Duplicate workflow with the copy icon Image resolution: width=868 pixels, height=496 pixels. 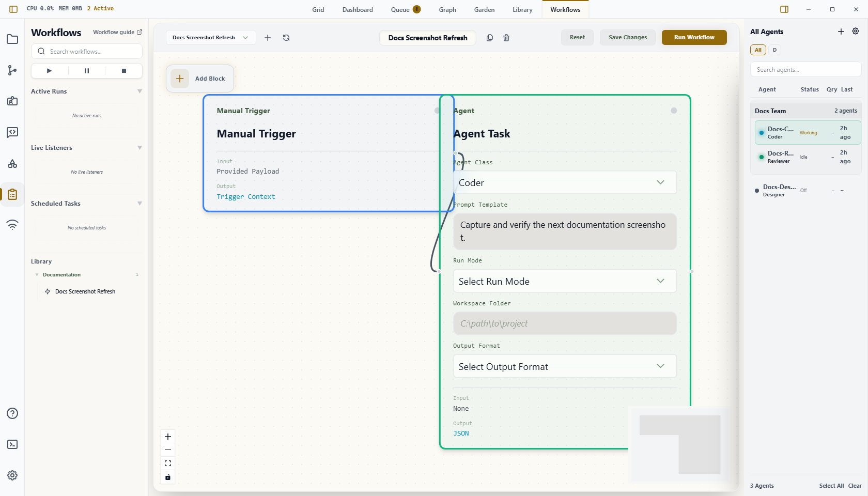490,38
